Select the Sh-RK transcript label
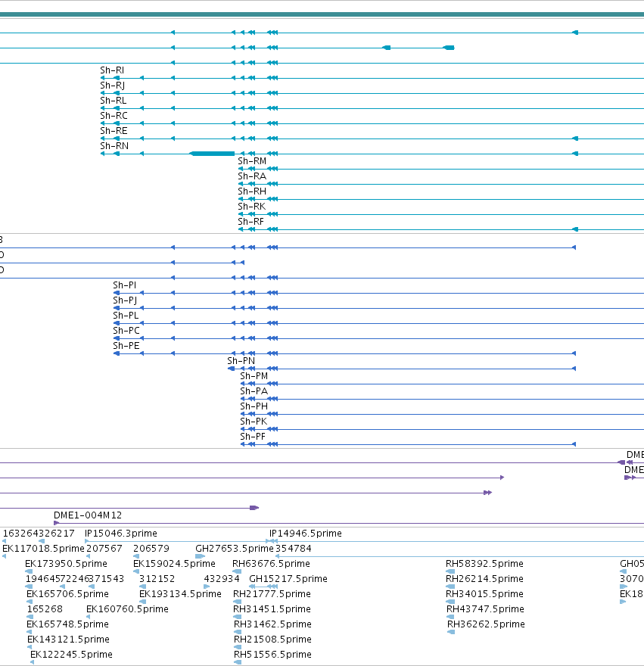 pyautogui.click(x=251, y=207)
